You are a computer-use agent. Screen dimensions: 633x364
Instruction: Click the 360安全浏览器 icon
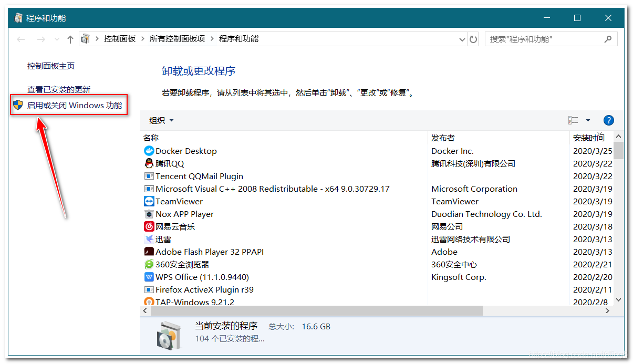149,264
